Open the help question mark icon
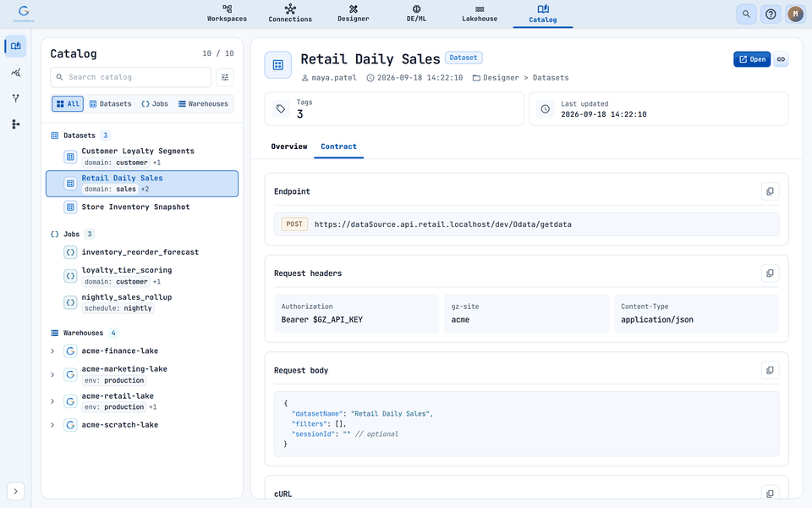The image size is (812, 508). tap(771, 14)
